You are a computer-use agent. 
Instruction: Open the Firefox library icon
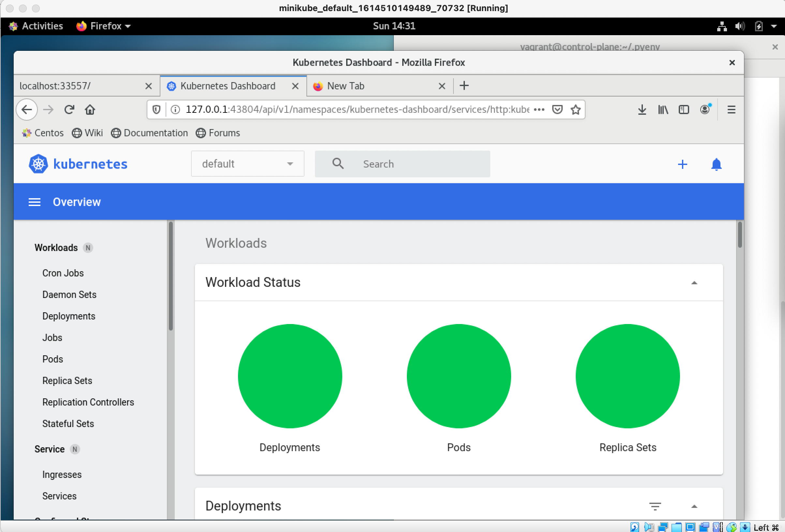click(663, 110)
